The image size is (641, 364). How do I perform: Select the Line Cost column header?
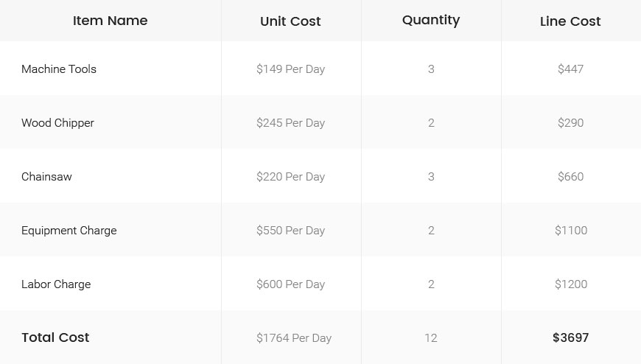pyautogui.click(x=570, y=21)
